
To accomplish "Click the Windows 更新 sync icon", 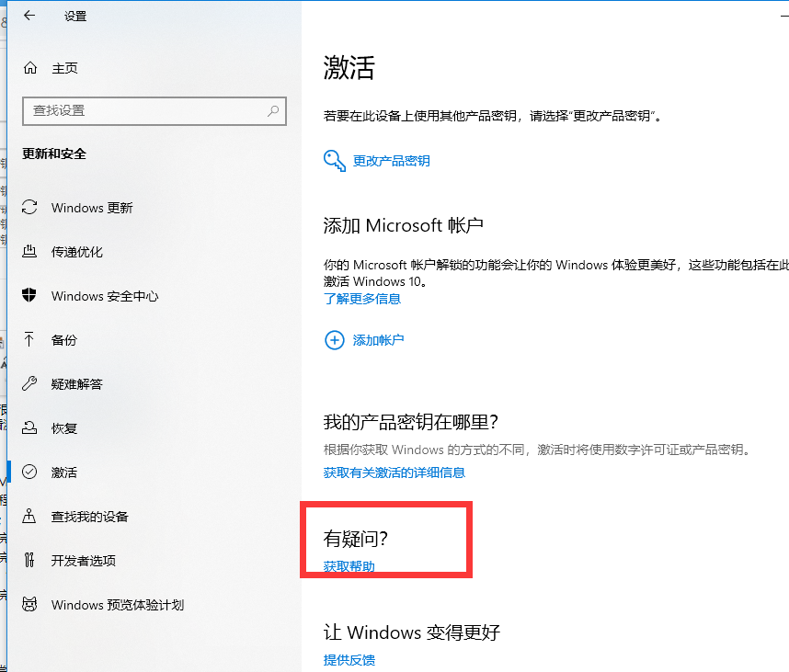I will point(29,207).
